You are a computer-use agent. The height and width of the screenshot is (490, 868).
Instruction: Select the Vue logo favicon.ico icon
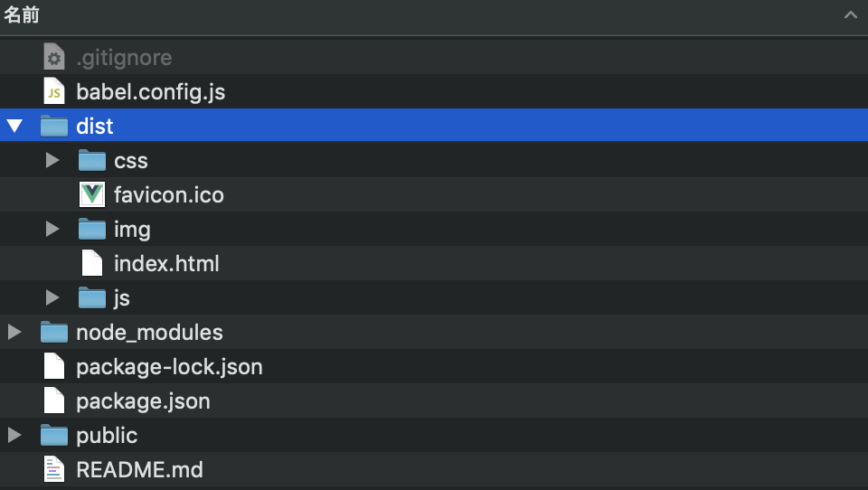pos(92,194)
